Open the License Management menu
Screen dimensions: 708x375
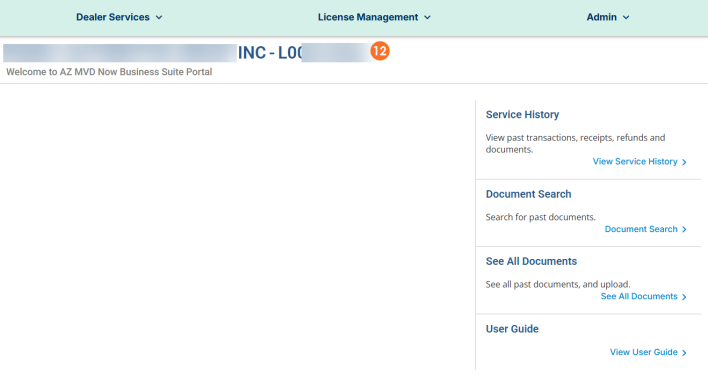point(374,17)
